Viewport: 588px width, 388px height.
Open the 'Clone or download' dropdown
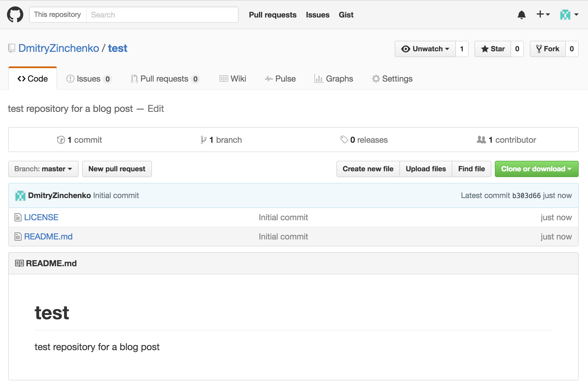(536, 169)
